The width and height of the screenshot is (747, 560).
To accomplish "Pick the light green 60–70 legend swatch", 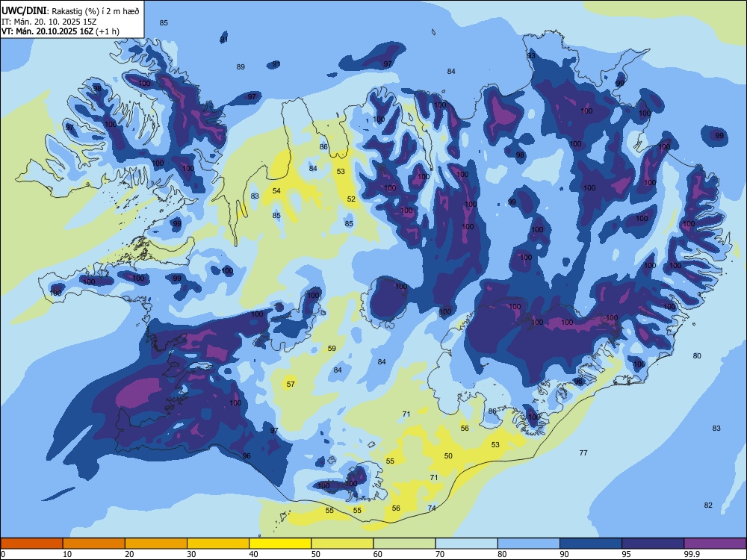I will coord(404,544).
